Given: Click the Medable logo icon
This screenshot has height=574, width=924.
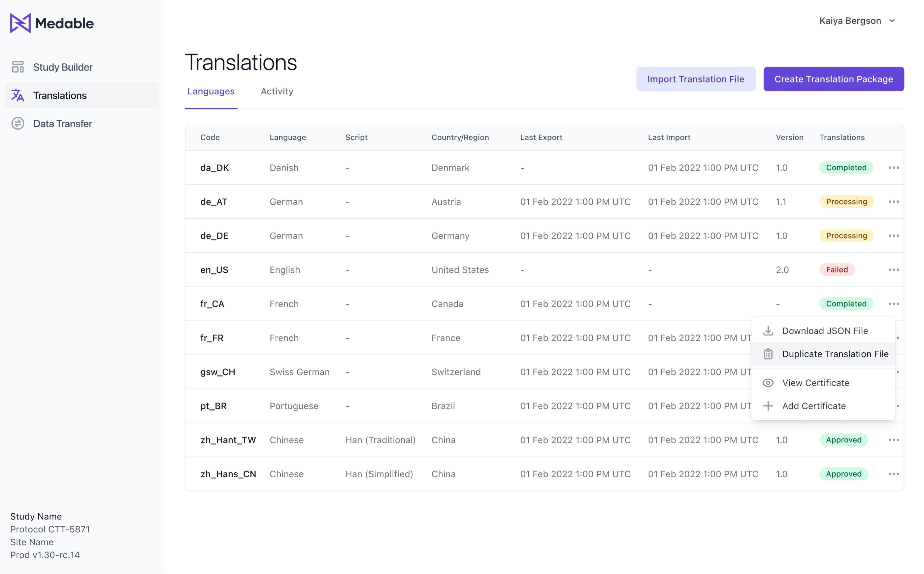Looking at the screenshot, I should (20, 23).
